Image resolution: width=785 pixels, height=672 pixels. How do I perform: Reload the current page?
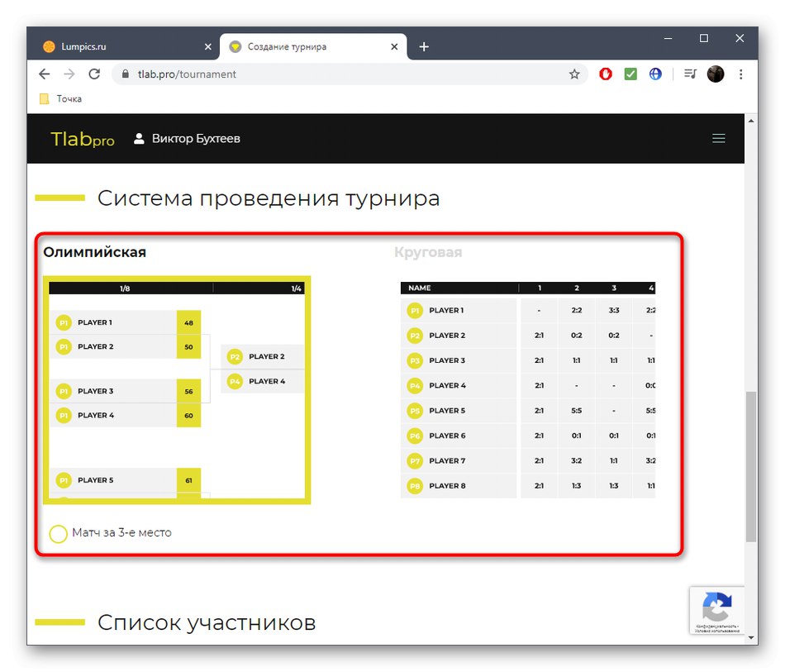(94, 74)
